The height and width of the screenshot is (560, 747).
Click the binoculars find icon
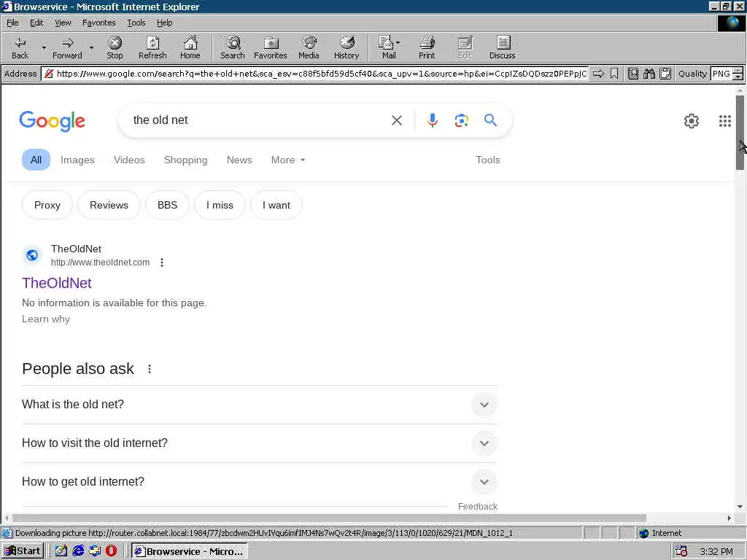click(x=649, y=74)
